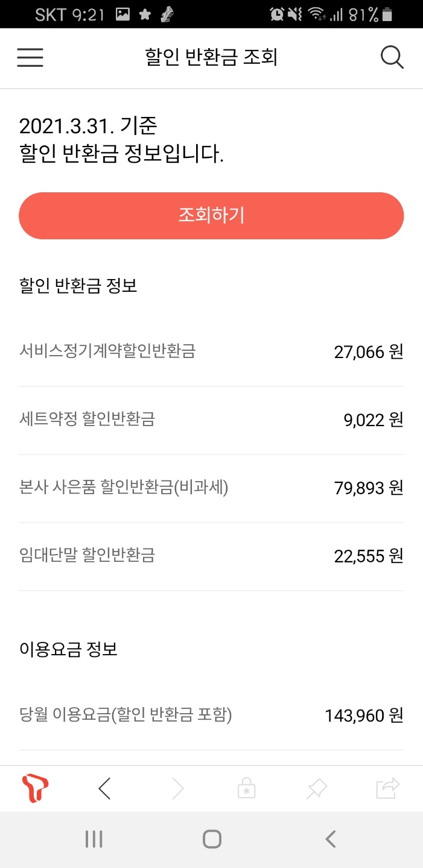Tap the red T home icon
423x868 pixels.
tap(35, 788)
